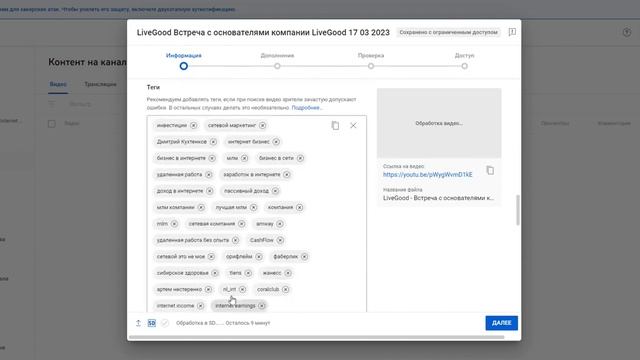Tick the select-all checkbox in content table

tap(51, 123)
